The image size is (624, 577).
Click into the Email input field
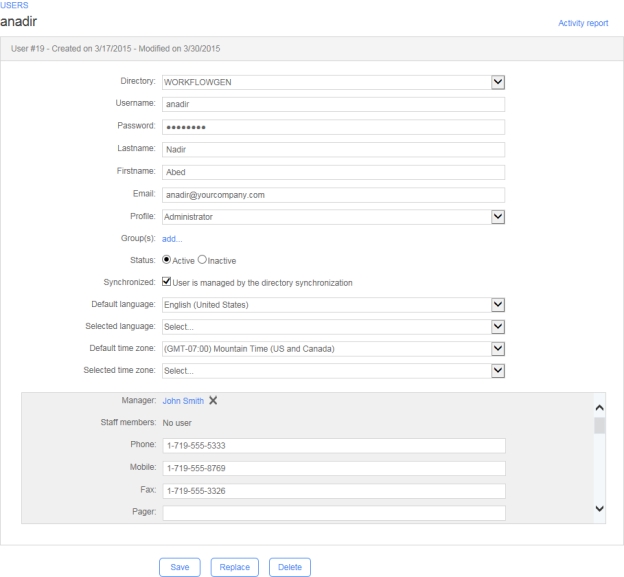[334, 194]
